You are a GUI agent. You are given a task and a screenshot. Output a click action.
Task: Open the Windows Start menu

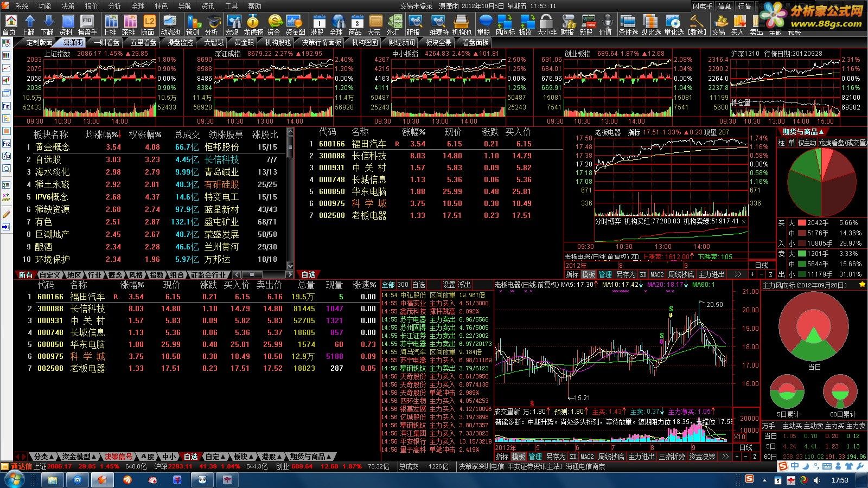(x=14, y=480)
